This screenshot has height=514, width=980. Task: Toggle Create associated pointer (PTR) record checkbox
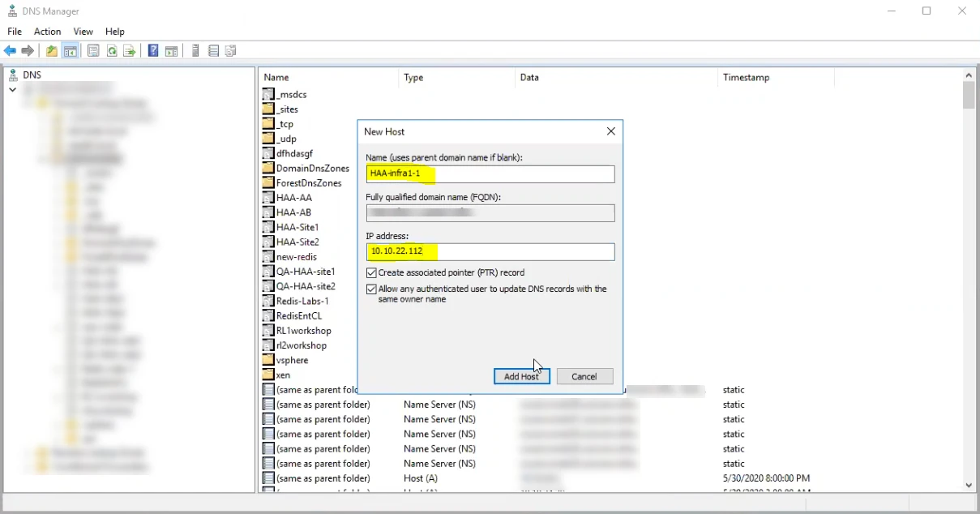click(371, 273)
